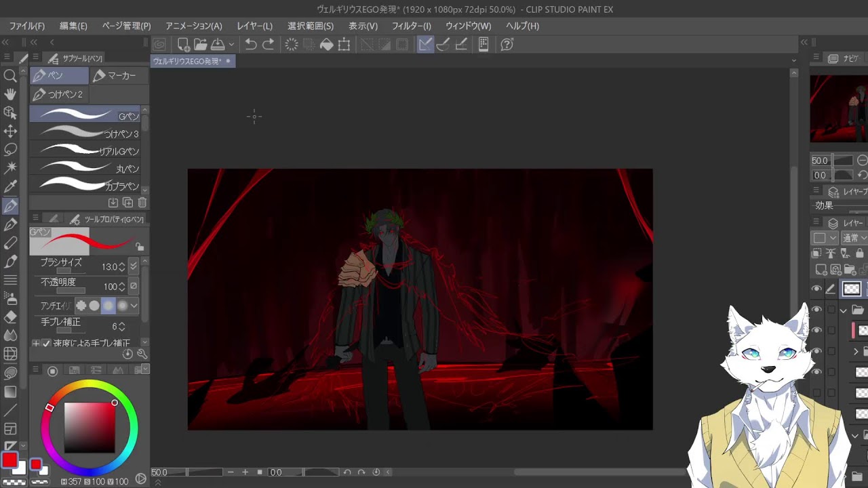Select the Airbrush tool
868x488 pixels.
(10, 298)
